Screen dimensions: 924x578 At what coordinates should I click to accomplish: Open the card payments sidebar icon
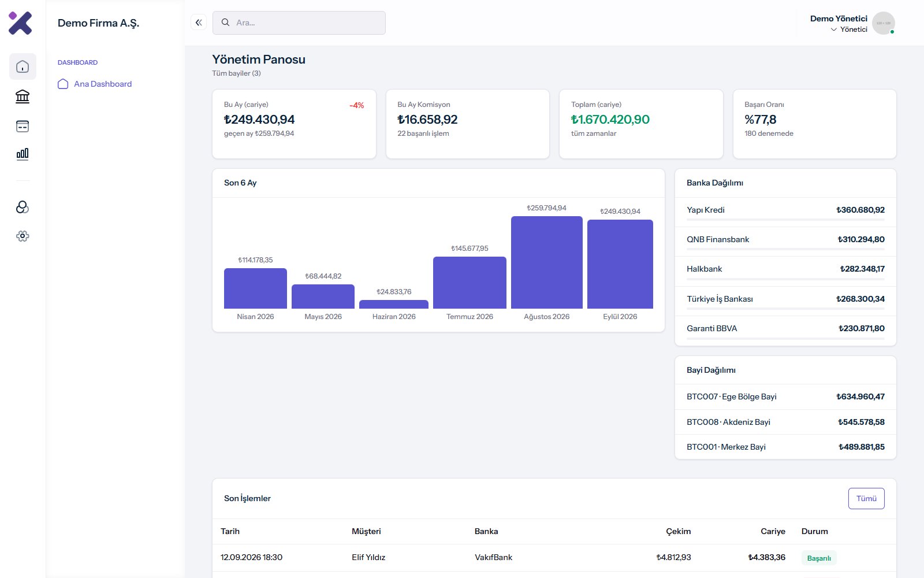point(23,126)
